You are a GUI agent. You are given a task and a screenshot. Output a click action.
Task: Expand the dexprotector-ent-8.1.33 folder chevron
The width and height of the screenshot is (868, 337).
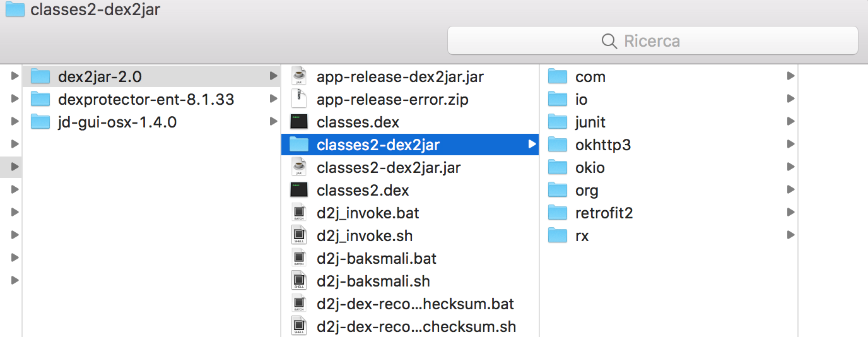(x=273, y=100)
